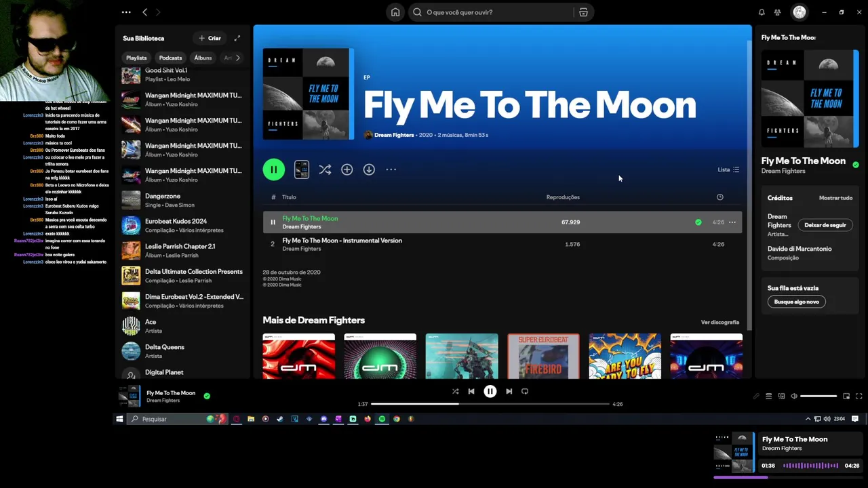This screenshot has width=868, height=488.
Task: Open Digital Planet in library
Action: click(x=182, y=372)
